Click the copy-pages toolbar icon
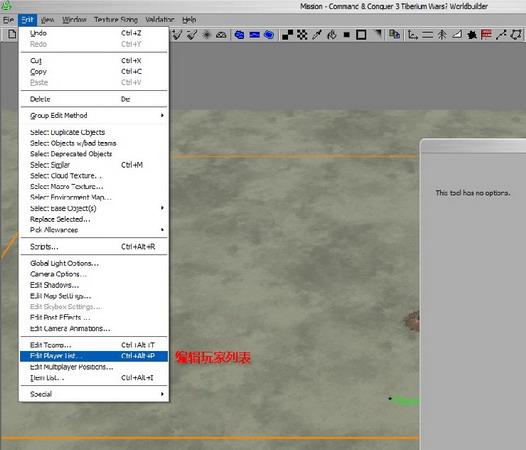526x450 pixels. pos(394,34)
